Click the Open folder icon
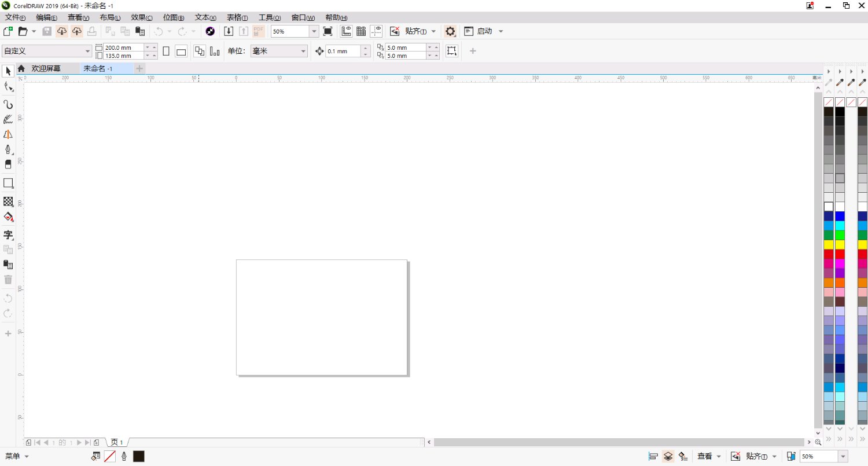The height and width of the screenshot is (466, 868). [23, 31]
